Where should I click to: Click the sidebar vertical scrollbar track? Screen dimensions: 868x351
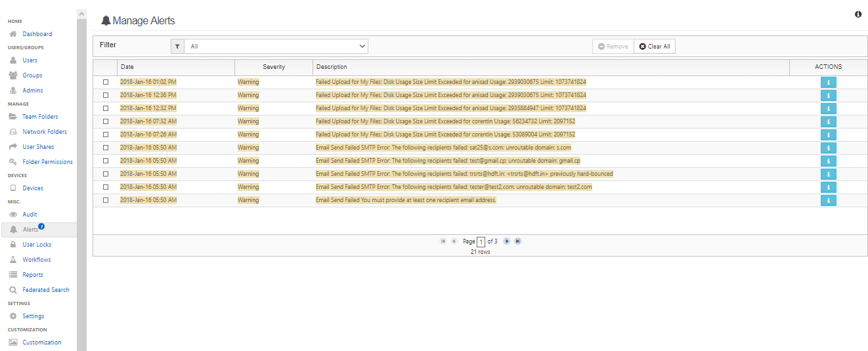pos(81,184)
